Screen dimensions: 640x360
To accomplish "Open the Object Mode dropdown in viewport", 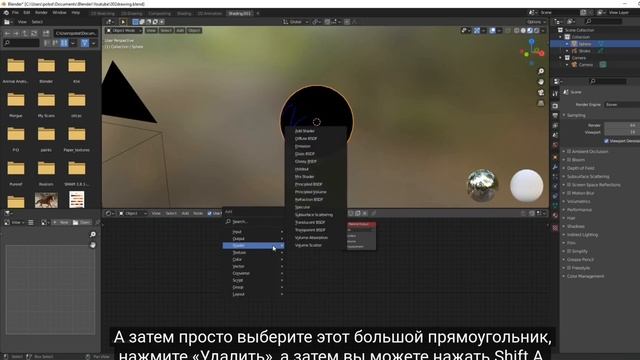I will tap(124, 31).
